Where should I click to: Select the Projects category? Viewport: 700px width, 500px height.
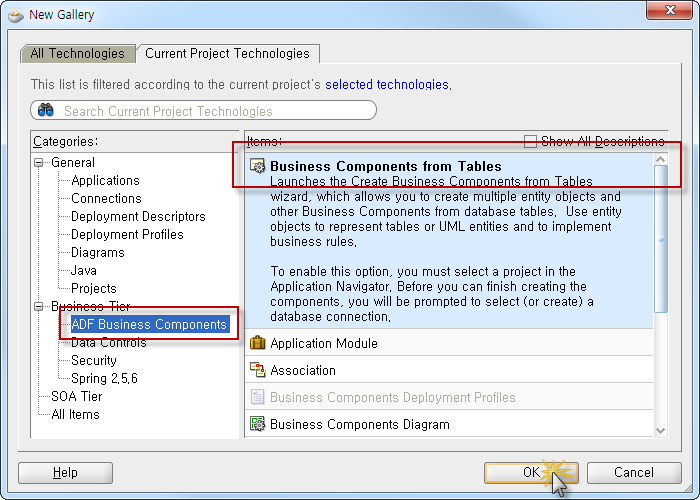[94, 288]
